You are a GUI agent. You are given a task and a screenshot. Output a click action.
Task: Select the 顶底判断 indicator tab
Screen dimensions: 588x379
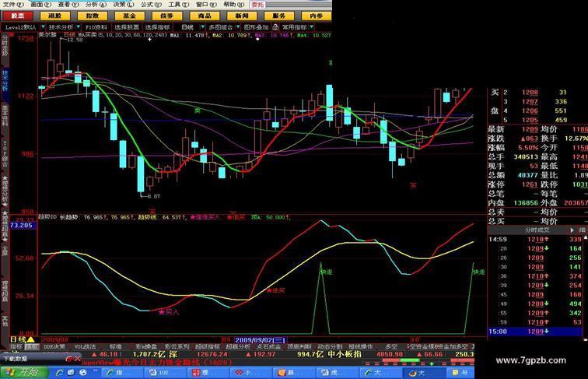(x=299, y=347)
